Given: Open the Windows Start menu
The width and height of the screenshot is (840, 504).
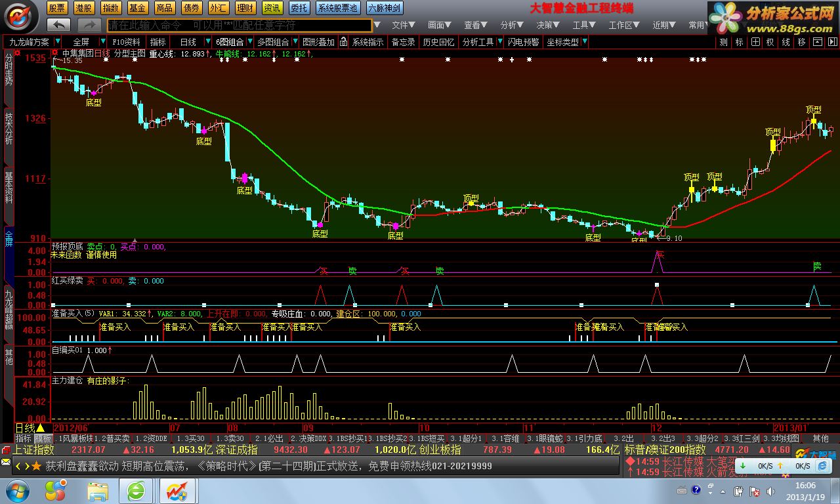Looking at the screenshot, I should click(x=16, y=491).
